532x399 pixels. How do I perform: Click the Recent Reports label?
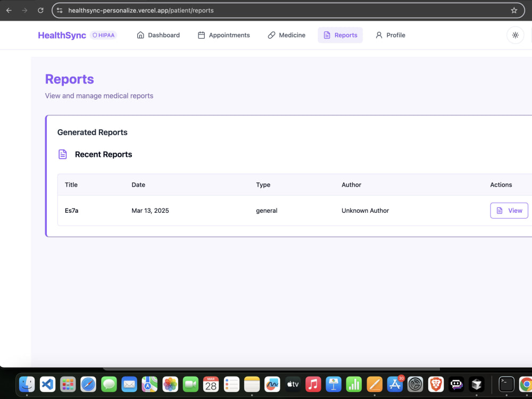click(x=104, y=154)
